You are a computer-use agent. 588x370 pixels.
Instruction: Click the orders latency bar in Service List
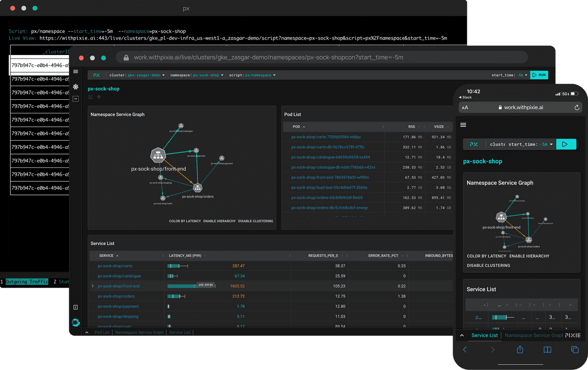176,296
